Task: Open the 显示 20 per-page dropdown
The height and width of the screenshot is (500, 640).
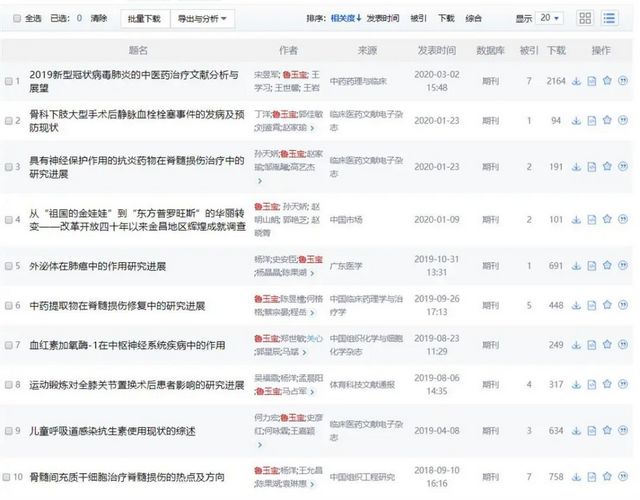Action: point(549,18)
